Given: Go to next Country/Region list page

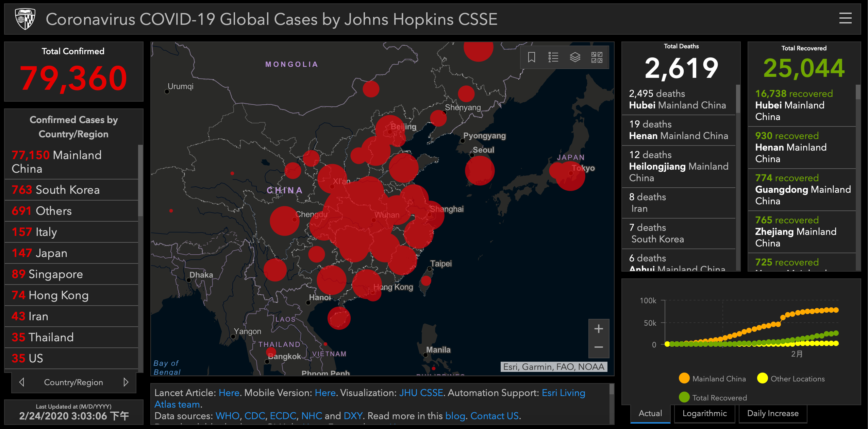Looking at the screenshot, I should pos(126,382).
